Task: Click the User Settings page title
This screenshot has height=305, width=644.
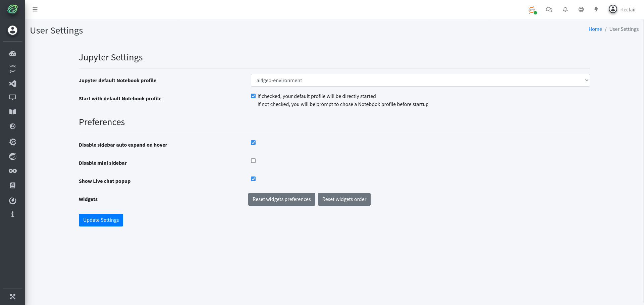Action: click(x=56, y=31)
